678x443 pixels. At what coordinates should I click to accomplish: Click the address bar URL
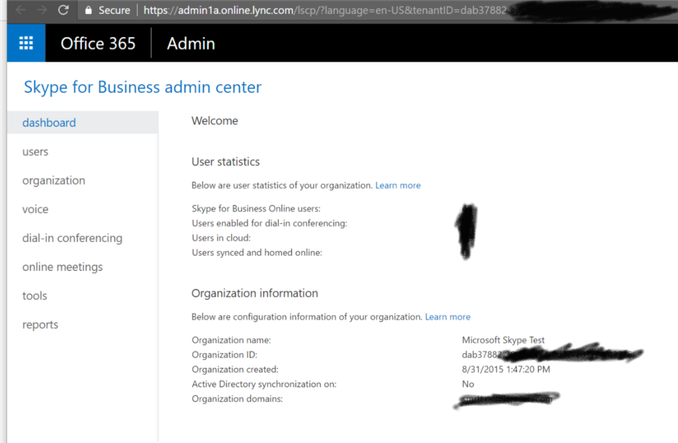coord(324,10)
